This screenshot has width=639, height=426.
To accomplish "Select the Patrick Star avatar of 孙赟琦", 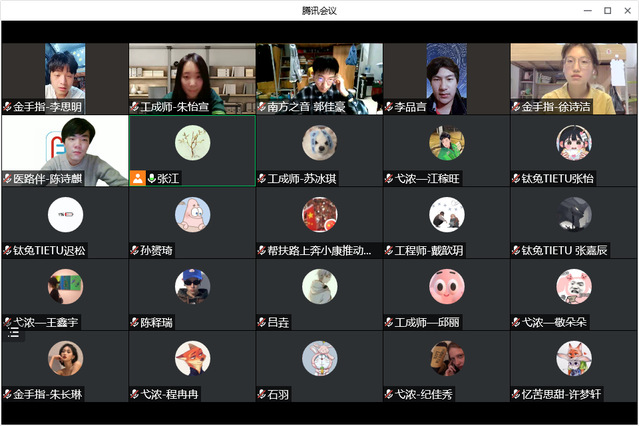I will 192,214.
